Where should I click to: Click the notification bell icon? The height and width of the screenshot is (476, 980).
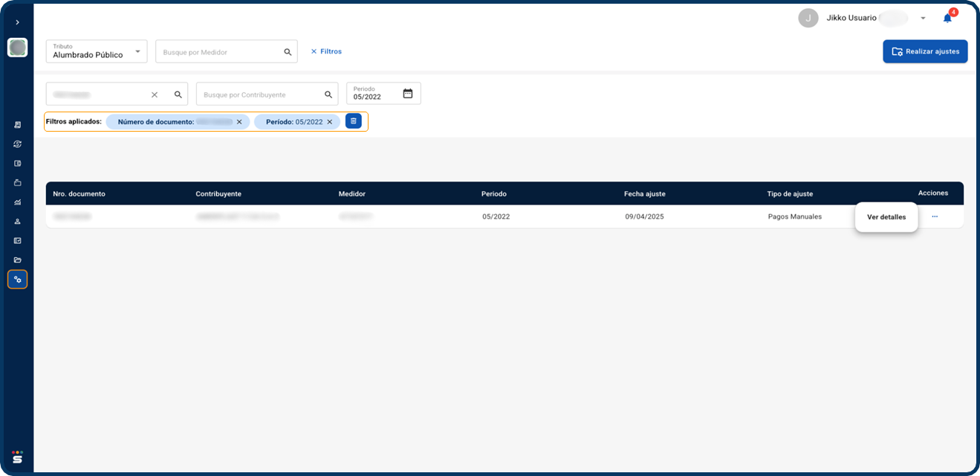pyautogui.click(x=947, y=19)
